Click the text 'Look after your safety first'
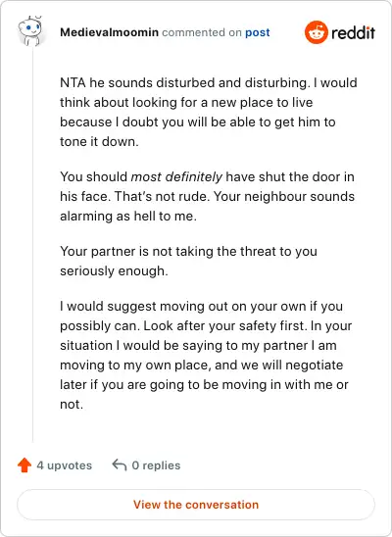Image resolution: width=392 pixels, height=537 pixels. [225, 325]
